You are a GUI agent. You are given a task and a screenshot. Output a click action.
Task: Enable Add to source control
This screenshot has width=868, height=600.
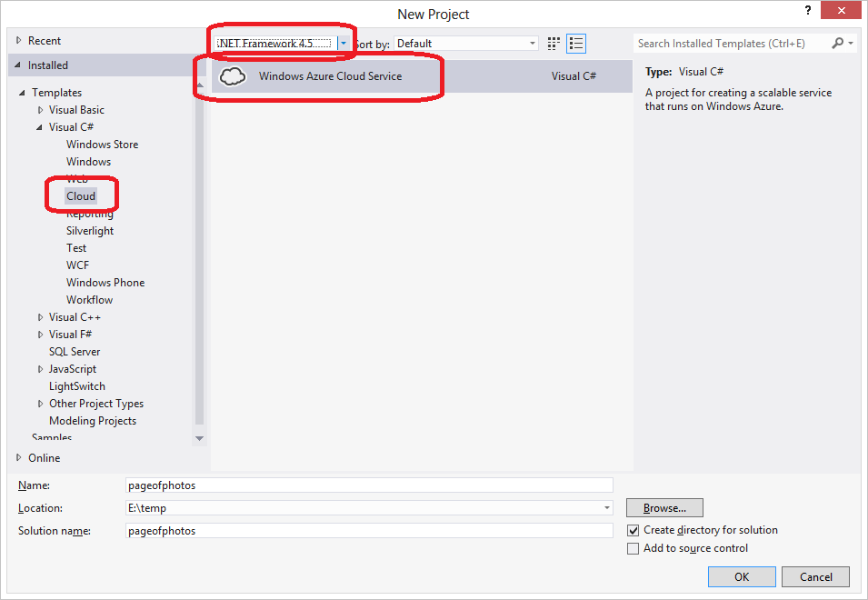[634, 548]
